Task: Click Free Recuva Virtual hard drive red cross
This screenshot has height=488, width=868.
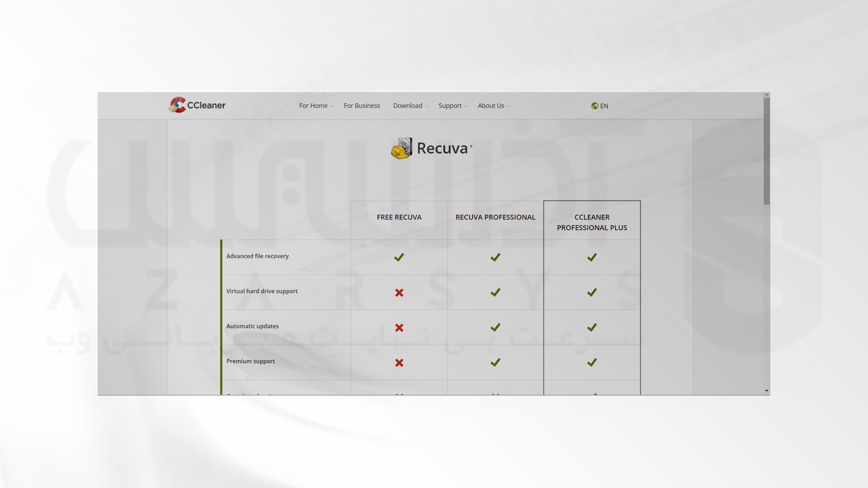Action: pos(399,293)
